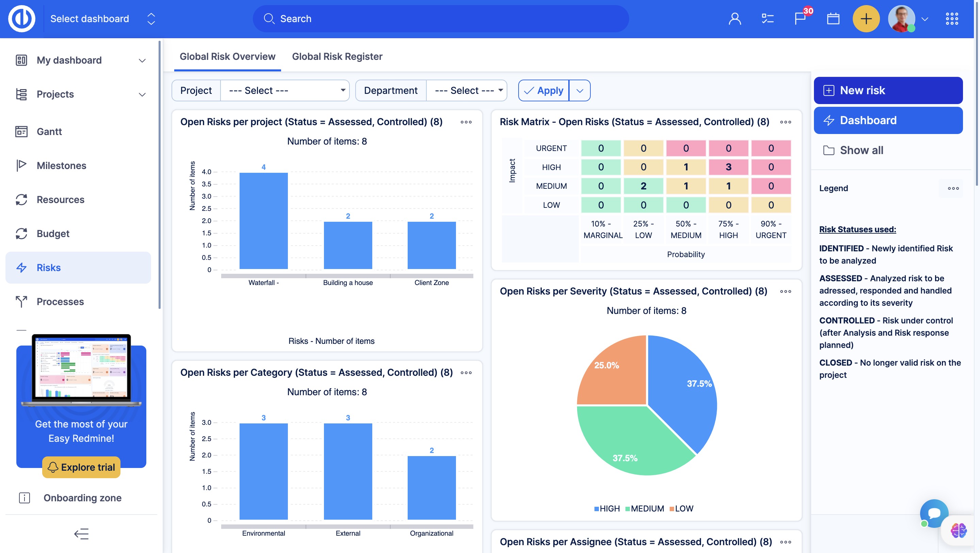Toggle the HIGH series in pie legend

pos(607,508)
